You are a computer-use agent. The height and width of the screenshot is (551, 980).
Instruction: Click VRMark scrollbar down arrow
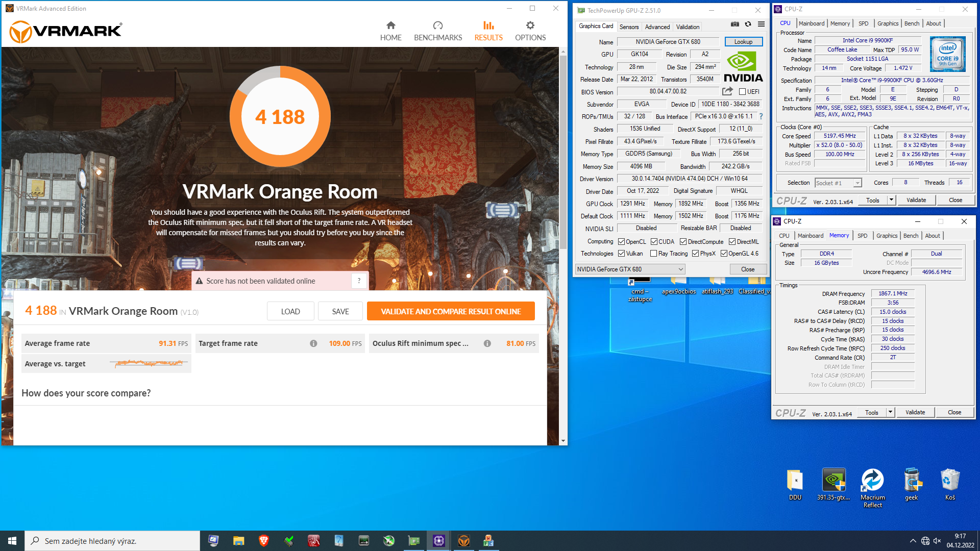pos(563,441)
